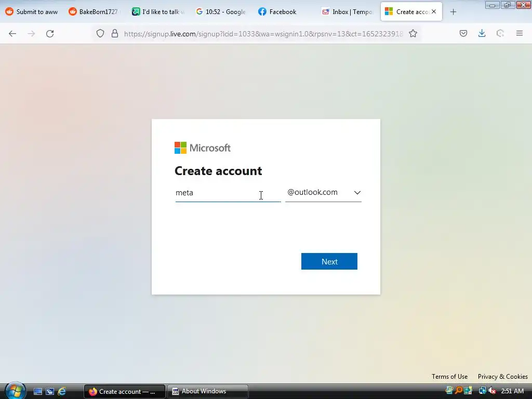Click the magnifier tray icon

(x=459, y=391)
